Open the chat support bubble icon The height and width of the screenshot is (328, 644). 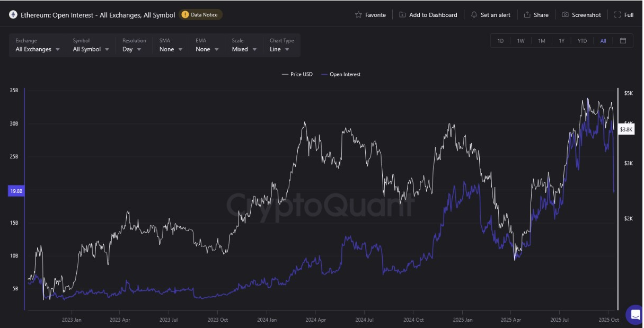pos(633,314)
